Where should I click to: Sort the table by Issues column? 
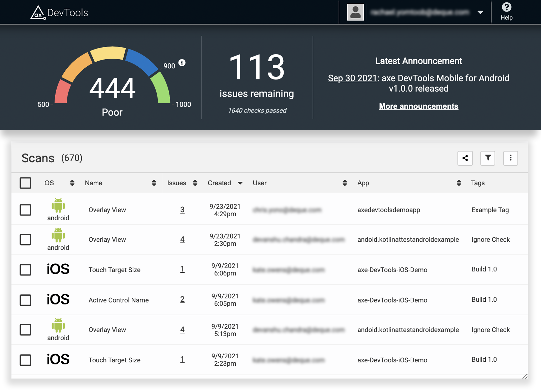[x=195, y=183]
